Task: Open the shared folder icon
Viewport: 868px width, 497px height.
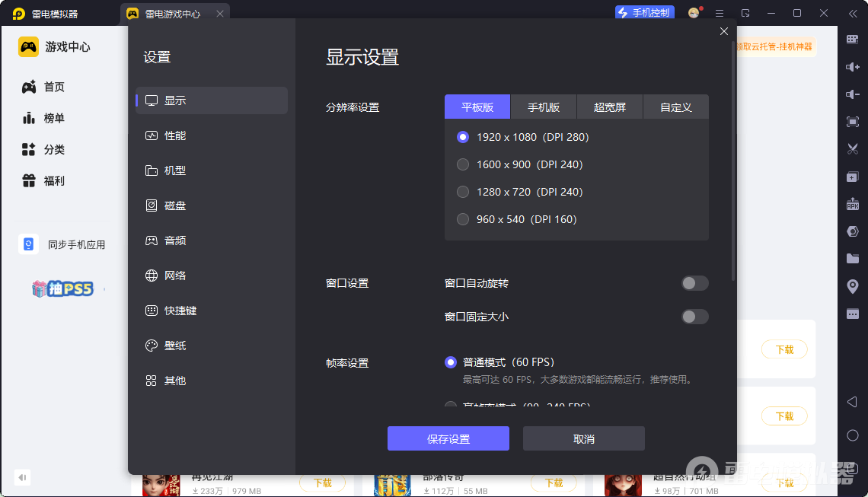Action: point(853,259)
